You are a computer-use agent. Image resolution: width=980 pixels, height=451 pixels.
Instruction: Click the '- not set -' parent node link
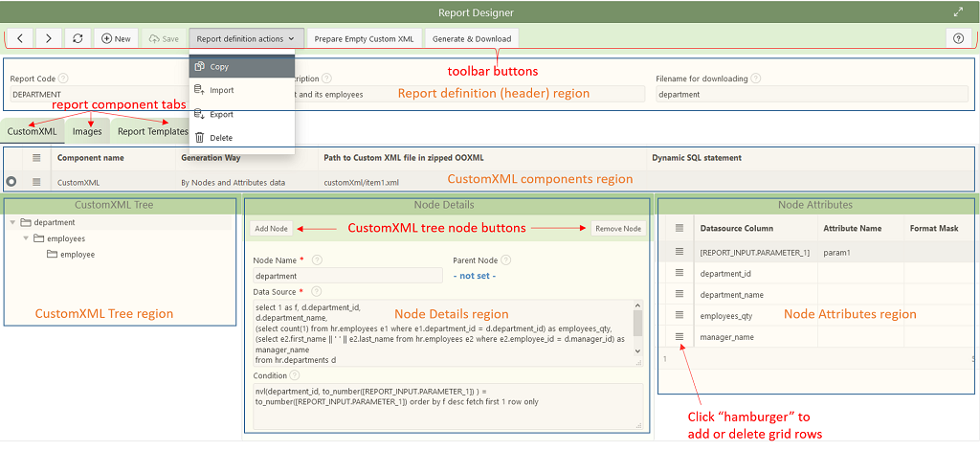click(475, 275)
